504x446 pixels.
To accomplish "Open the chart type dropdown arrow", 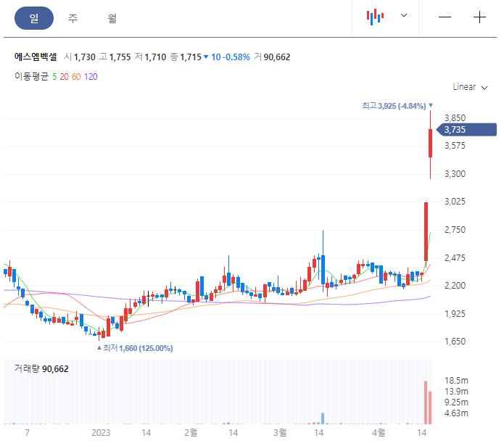I will click(x=404, y=15).
